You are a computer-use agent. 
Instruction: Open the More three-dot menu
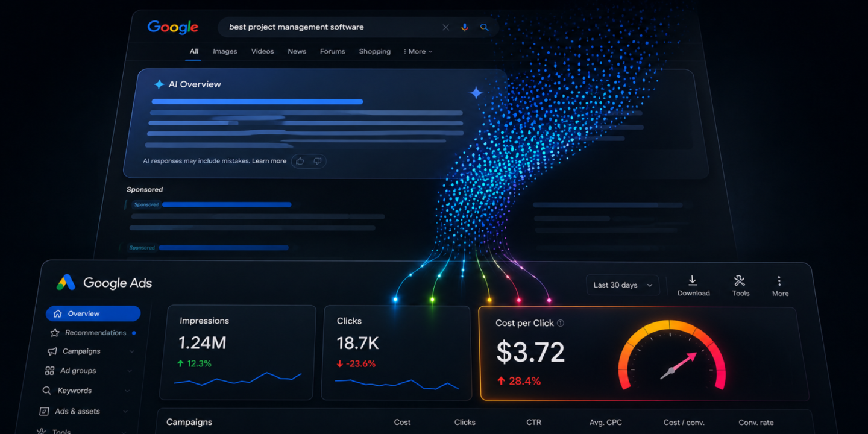click(x=779, y=281)
